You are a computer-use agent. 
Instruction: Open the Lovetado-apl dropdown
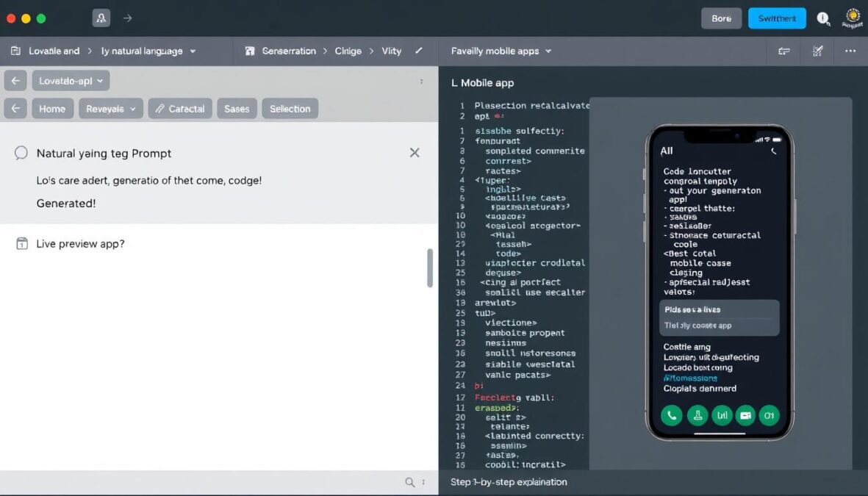coord(71,80)
